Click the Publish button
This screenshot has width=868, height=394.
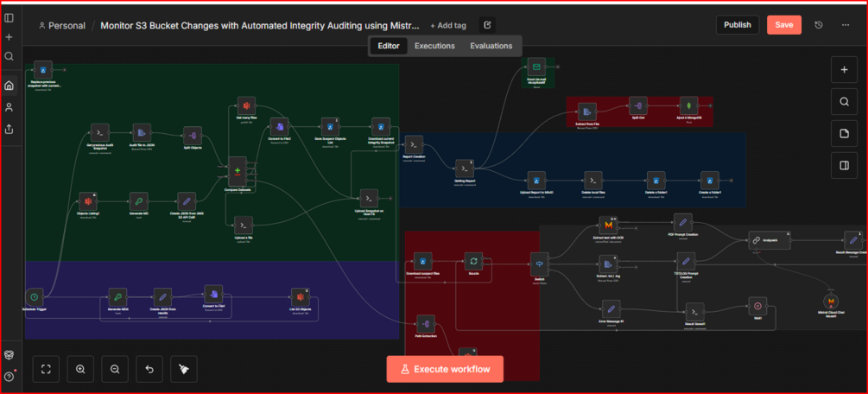tap(738, 25)
